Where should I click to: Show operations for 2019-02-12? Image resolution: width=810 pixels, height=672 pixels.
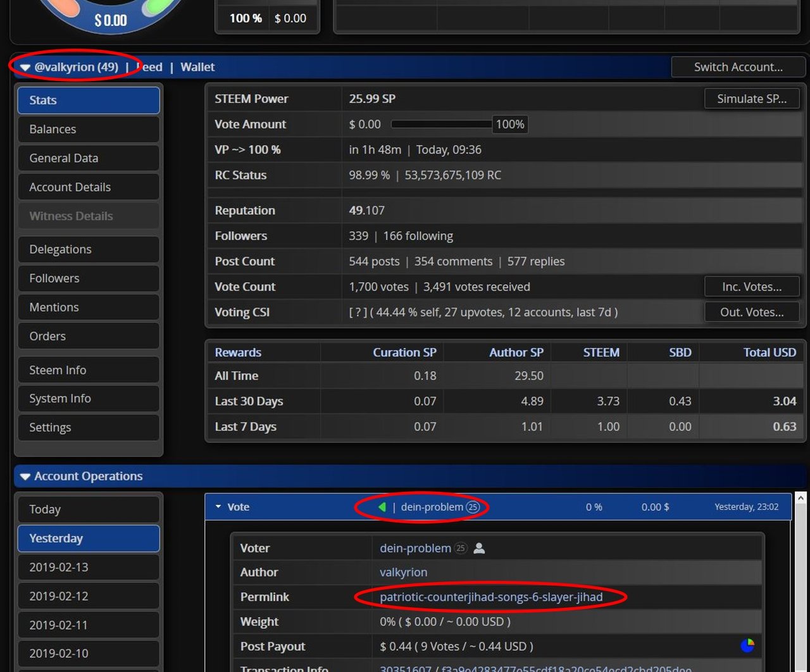coord(89,596)
